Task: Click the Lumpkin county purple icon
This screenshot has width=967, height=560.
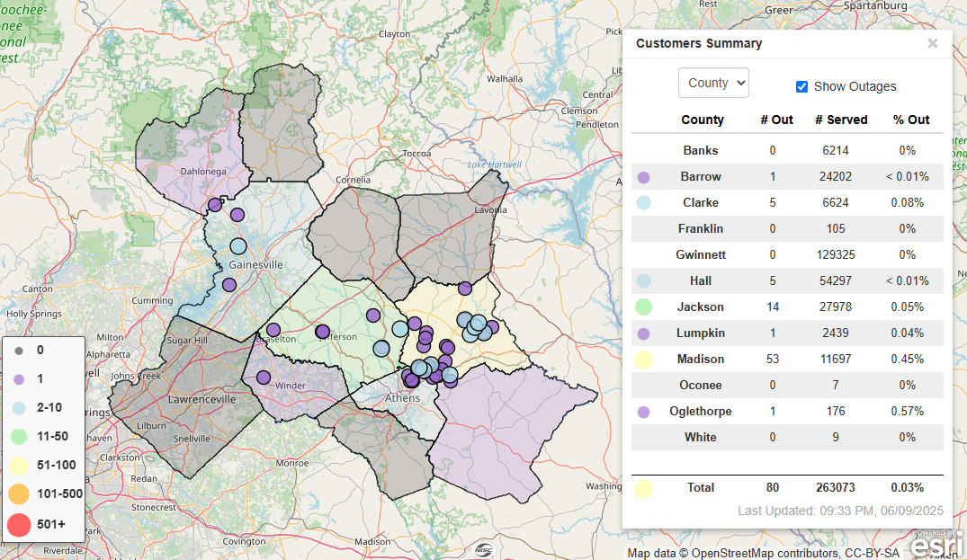Action: [643, 333]
